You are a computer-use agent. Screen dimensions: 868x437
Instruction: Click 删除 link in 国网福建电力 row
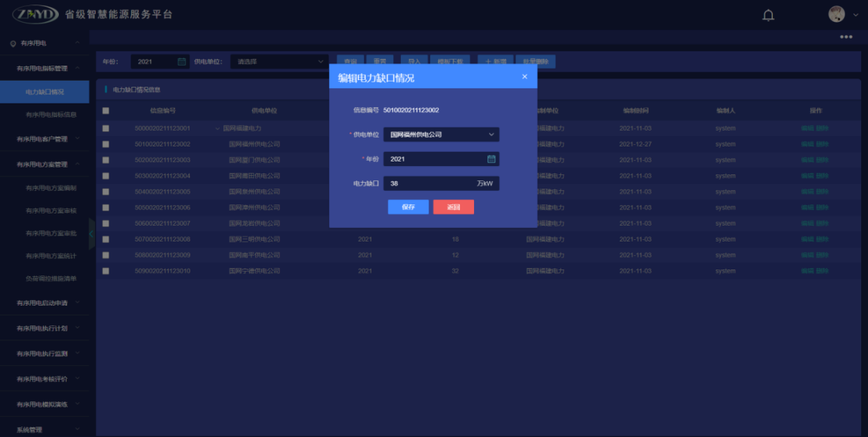[822, 128]
